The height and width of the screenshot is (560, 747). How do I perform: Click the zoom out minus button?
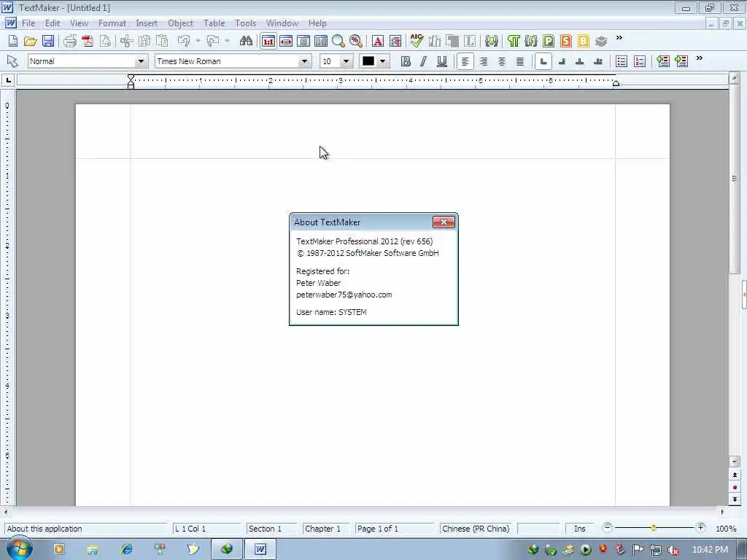607,528
